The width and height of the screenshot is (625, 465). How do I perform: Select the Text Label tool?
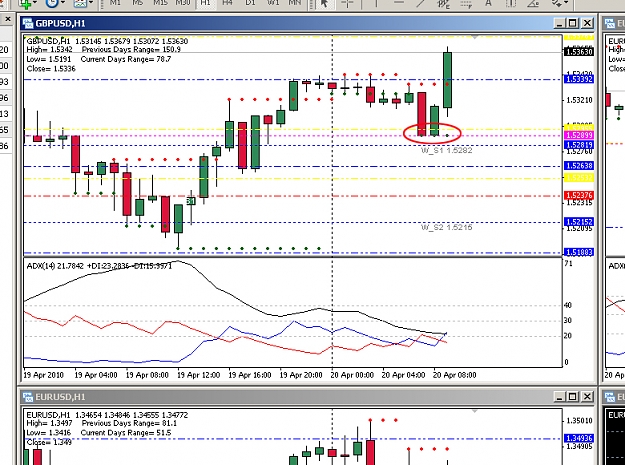pyautogui.click(x=511, y=3)
